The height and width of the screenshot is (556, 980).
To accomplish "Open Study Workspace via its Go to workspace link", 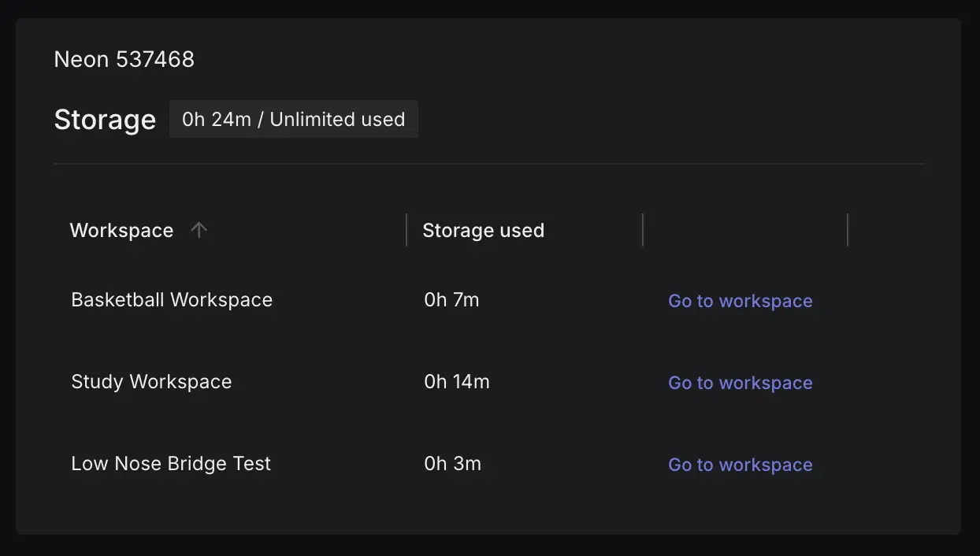I will coord(740,382).
